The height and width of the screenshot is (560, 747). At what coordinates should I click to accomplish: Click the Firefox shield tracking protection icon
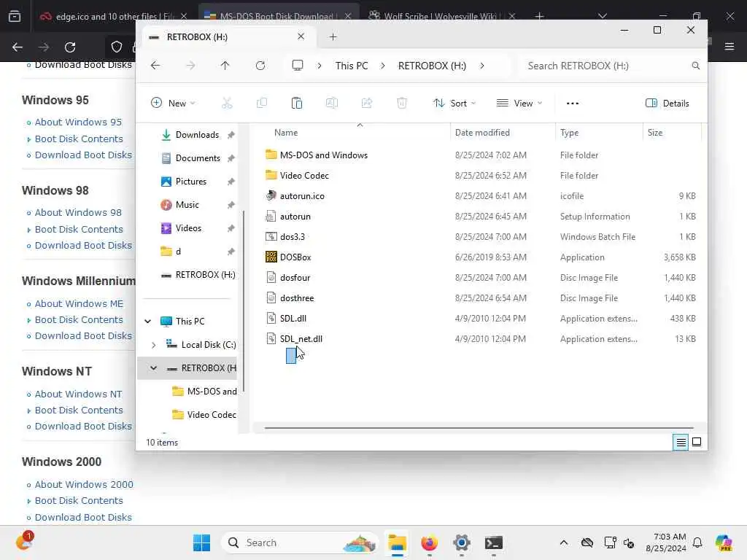[117, 47]
